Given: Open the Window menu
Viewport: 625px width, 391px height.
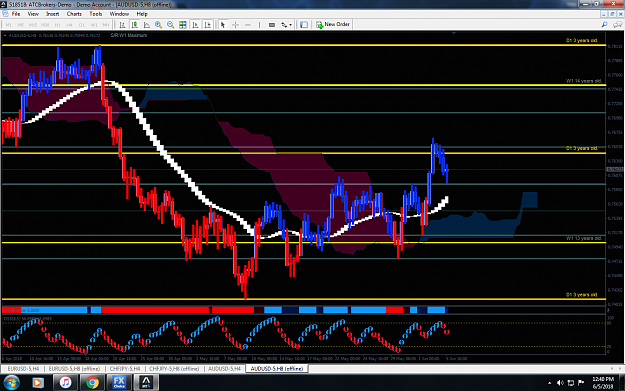Looking at the screenshot, I should click(x=119, y=14).
